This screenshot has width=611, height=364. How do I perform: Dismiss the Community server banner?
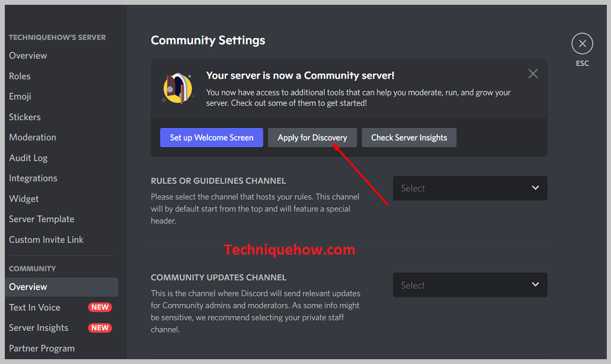[533, 73]
